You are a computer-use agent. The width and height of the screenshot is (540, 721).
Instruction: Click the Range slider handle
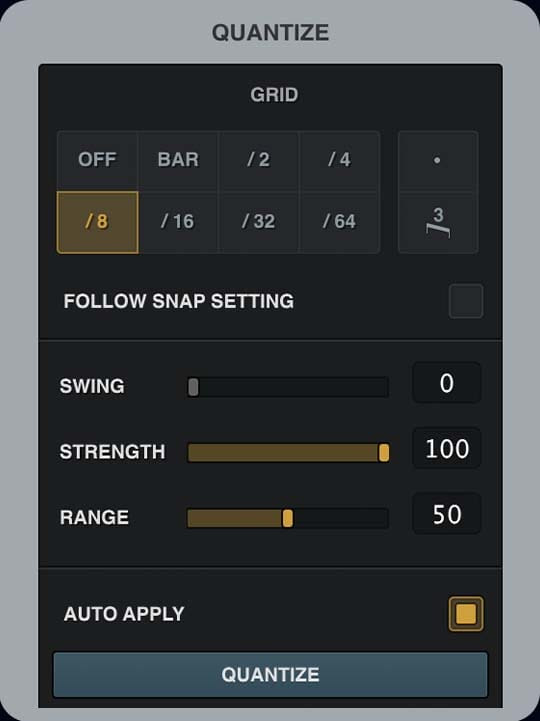coord(287,518)
